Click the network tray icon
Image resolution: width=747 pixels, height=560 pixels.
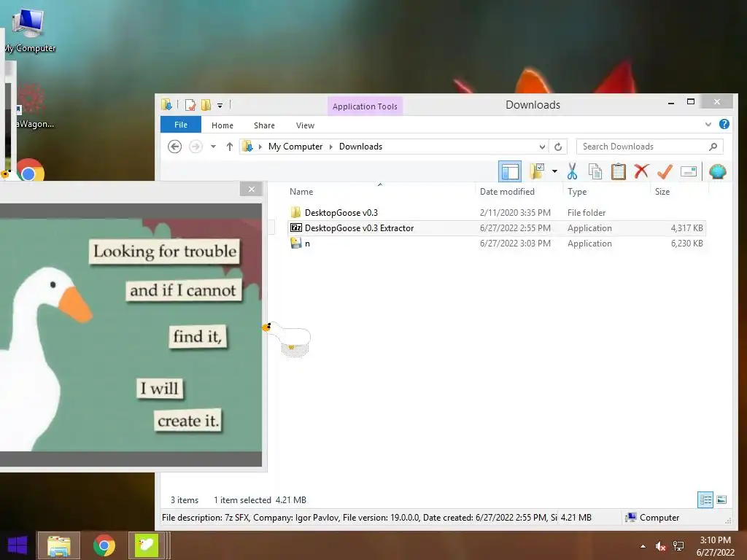(678, 546)
